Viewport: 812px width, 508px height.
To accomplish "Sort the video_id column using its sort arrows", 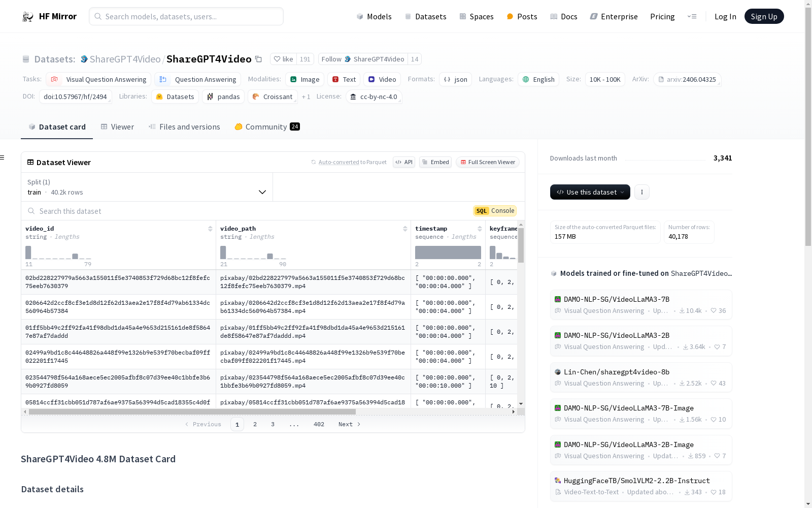I will (x=210, y=229).
